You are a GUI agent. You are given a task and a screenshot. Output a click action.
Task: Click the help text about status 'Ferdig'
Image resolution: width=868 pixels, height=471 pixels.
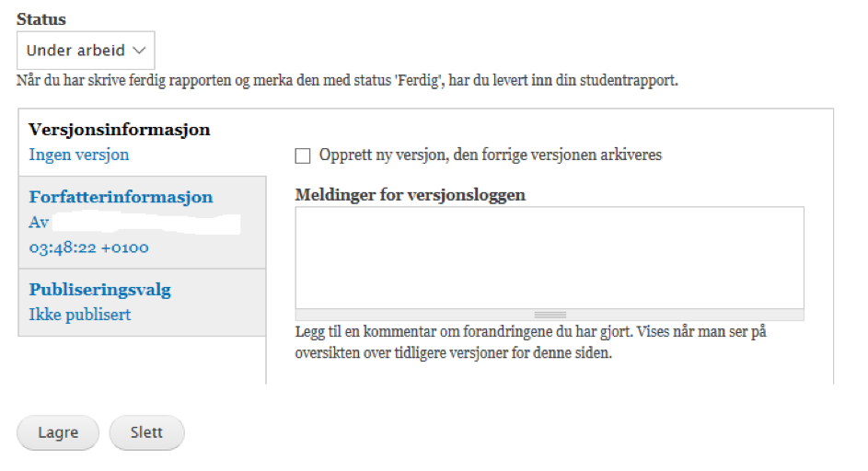click(x=347, y=81)
